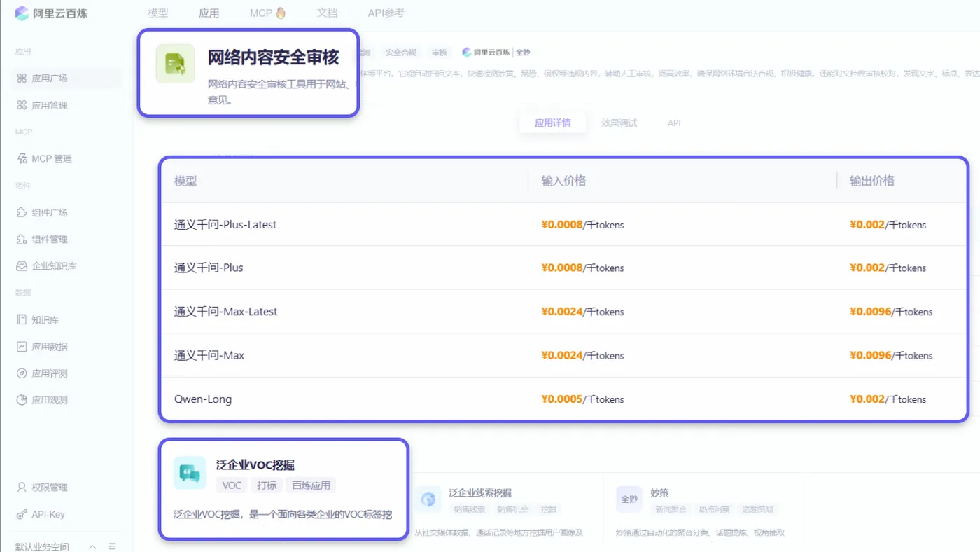Click the 模型 column header

tap(185, 181)
